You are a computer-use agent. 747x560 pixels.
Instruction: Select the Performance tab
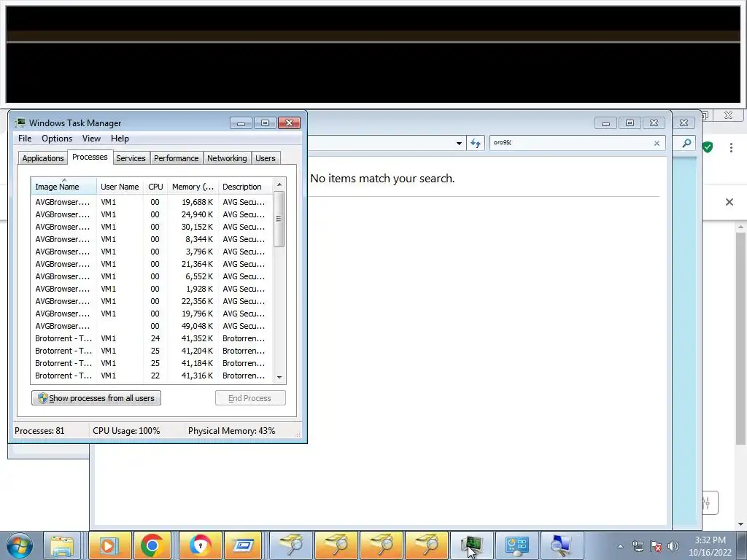coord(177,158)
